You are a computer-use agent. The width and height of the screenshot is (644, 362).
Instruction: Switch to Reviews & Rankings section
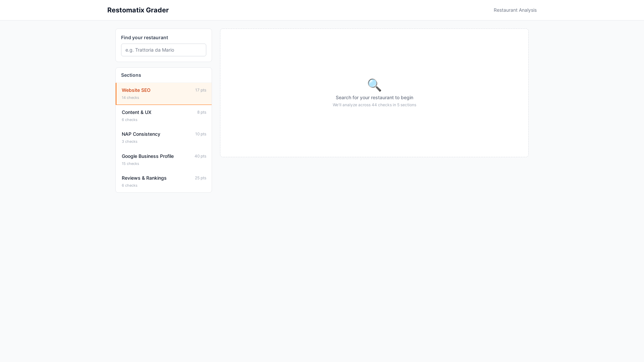pos(164,181)
